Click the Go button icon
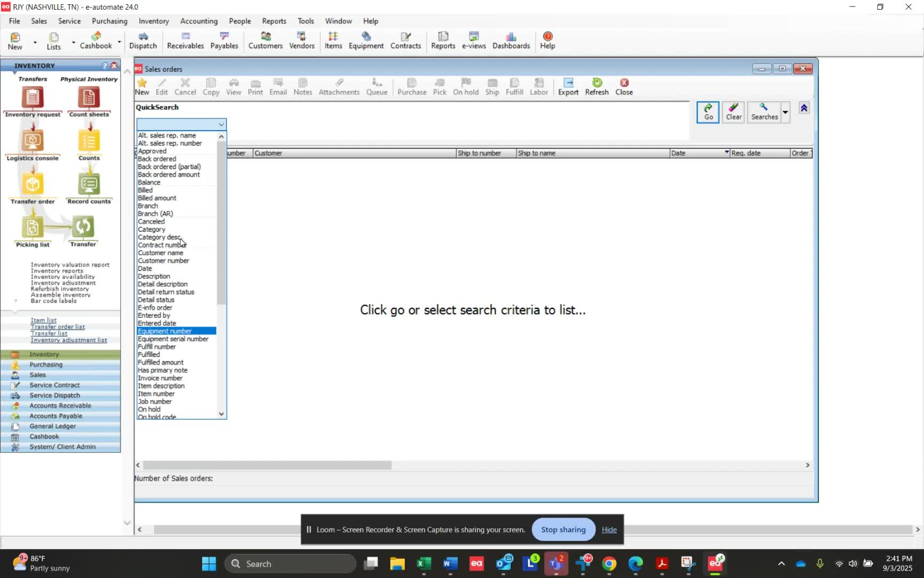 point(708,112)
